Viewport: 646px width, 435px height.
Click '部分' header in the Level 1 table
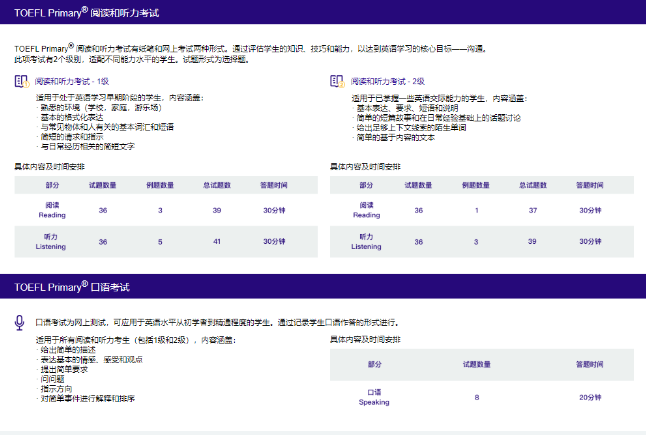[x=52, y=185]
